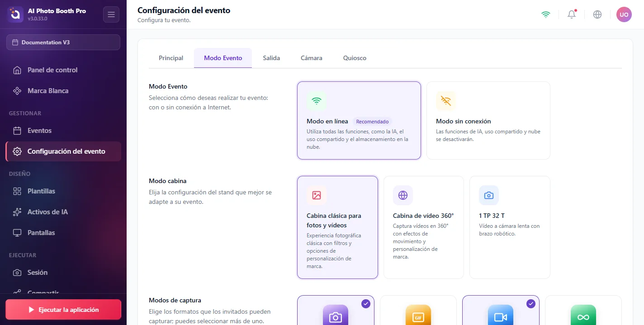Toggle the photo capture mode card
The height and width of the screenshot is (325, 644).
336,311
